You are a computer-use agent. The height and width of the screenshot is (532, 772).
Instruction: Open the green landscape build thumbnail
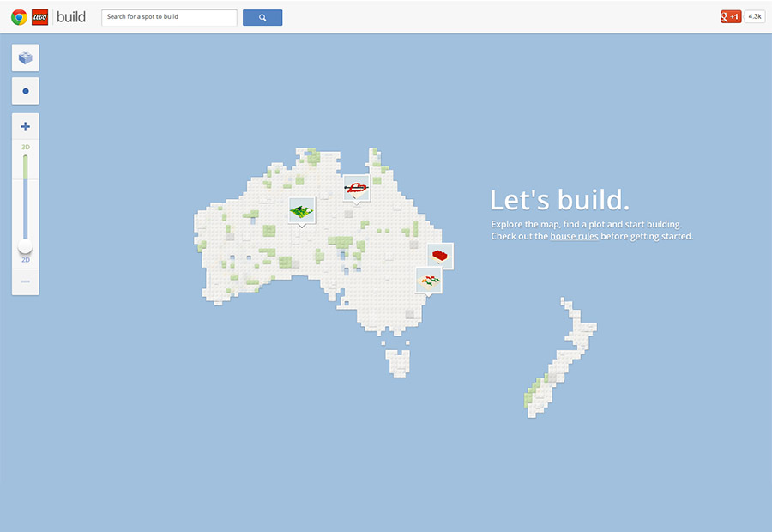(301, 210)
